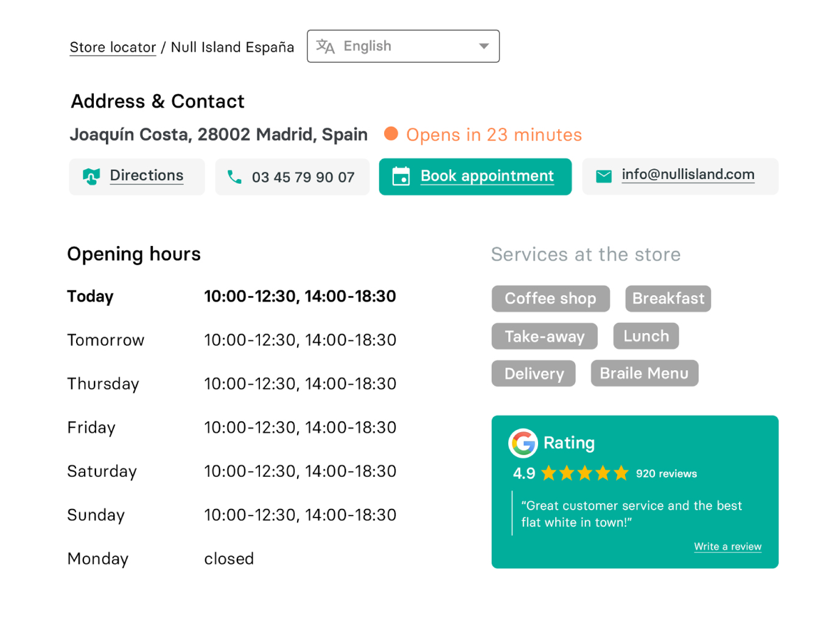Call phone number 03 45 79 90 07
Screen dimensions: 840x621
coord(303,177)
